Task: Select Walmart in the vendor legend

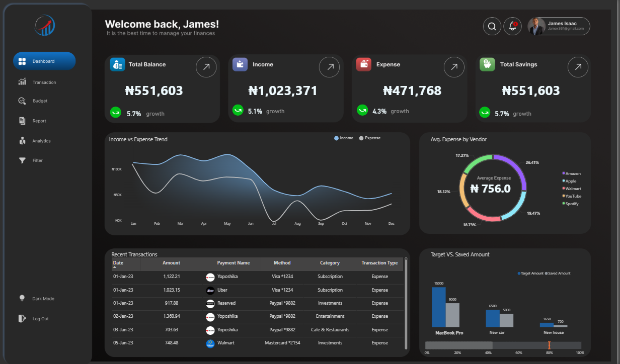Action: click(571, 189)
